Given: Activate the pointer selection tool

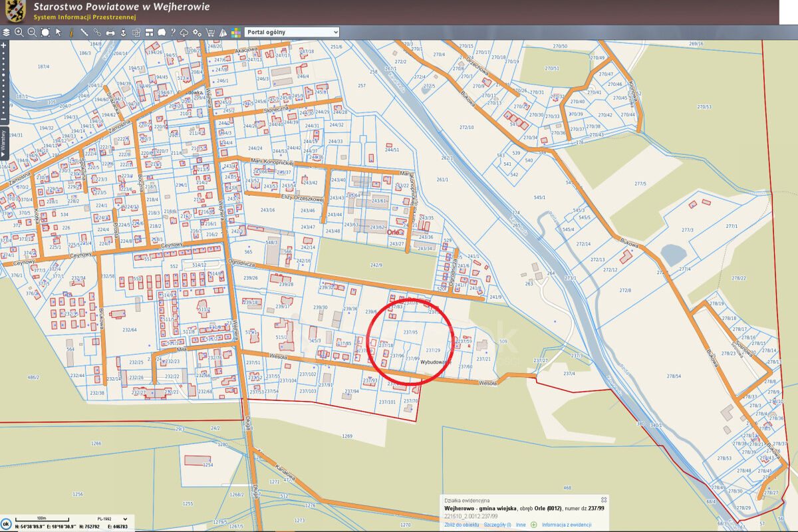Looking at the screenshot, I should click(58, 31).
